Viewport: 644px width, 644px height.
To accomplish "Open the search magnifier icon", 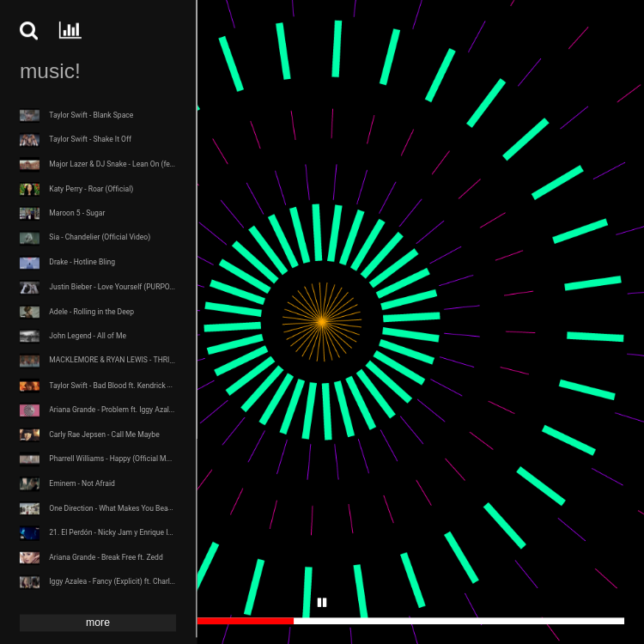I will coord(28,31).
